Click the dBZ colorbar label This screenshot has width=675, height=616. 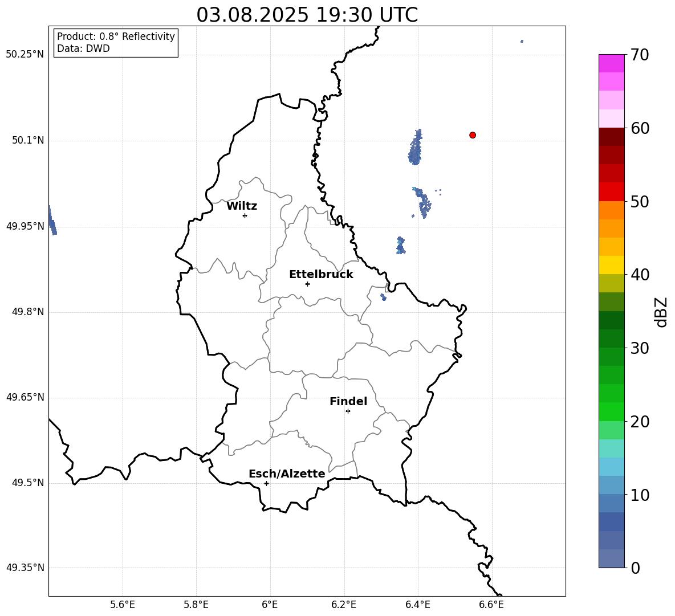tap(662, 312)
